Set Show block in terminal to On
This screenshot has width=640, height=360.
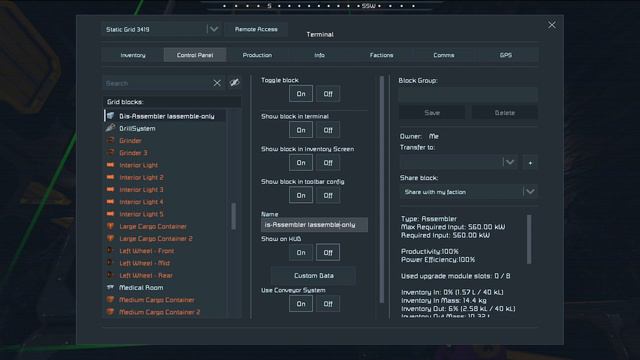point(301,130)
